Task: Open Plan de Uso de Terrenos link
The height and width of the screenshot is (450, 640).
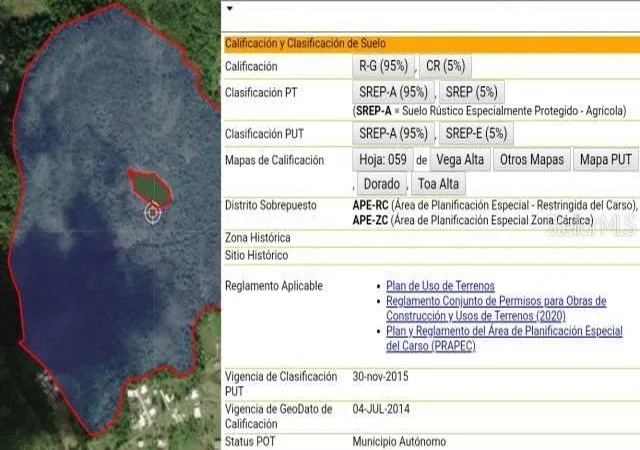Action: click(440, 286)
